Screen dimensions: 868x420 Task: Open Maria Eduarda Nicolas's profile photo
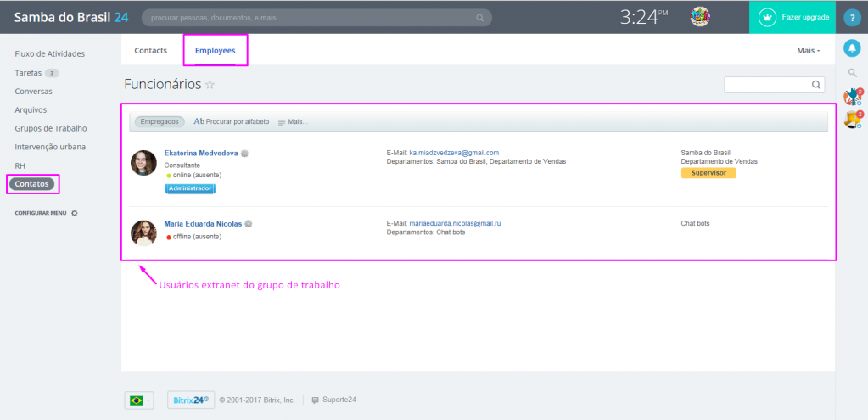coord(143,233)
